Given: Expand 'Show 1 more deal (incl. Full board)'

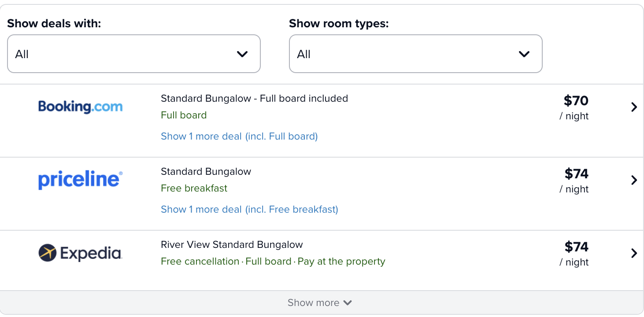Looking at the screenshot, I should 239,136.
